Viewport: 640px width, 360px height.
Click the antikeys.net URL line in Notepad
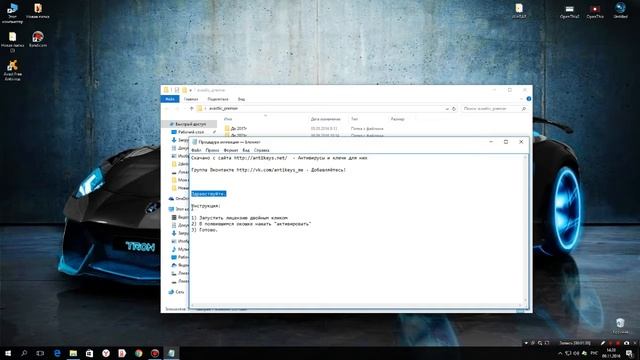[279, 158]
